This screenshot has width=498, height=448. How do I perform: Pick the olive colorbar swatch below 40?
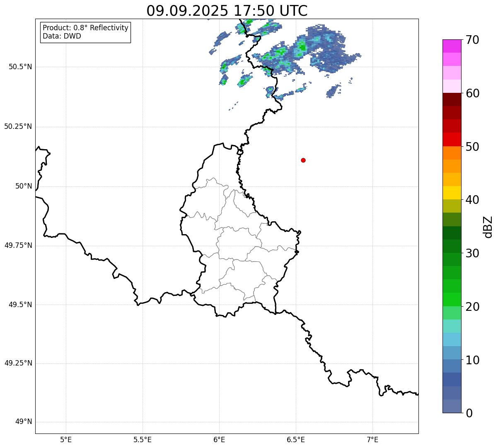pos(452,206)
